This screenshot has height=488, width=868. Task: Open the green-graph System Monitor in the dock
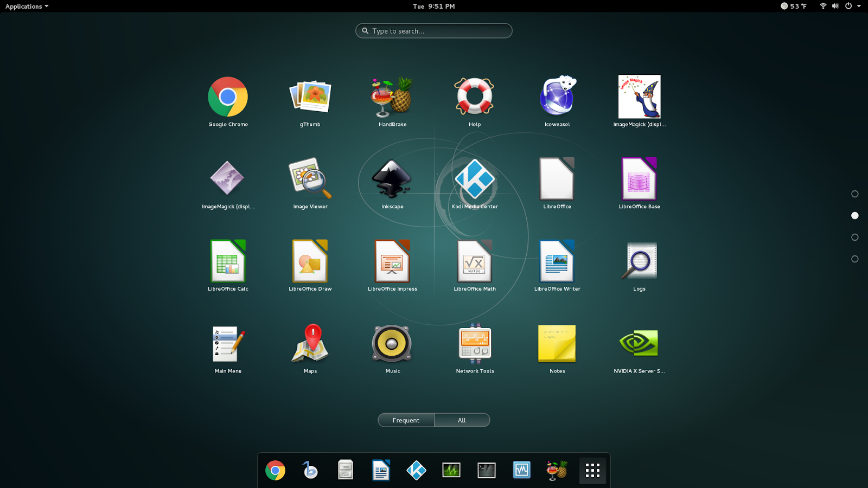[x=451, y=471]
